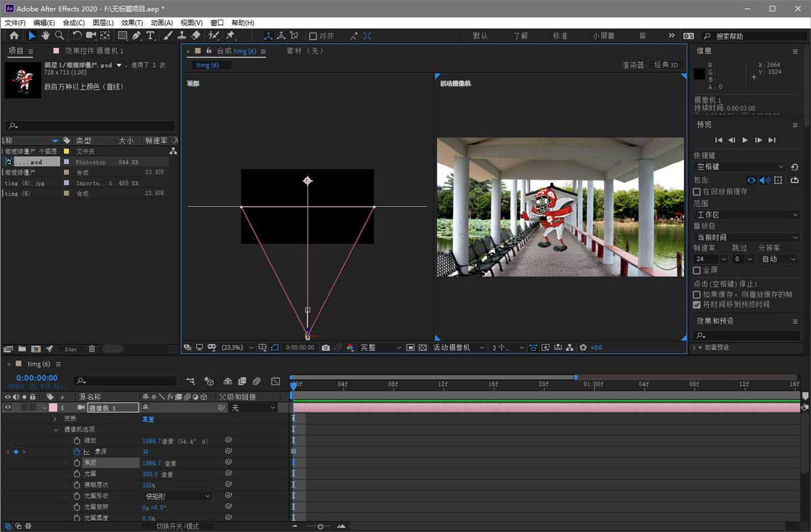Viewport: 811px width, 532px height.
Task: Select the 小屏幕 workspace
Action: 604,36
